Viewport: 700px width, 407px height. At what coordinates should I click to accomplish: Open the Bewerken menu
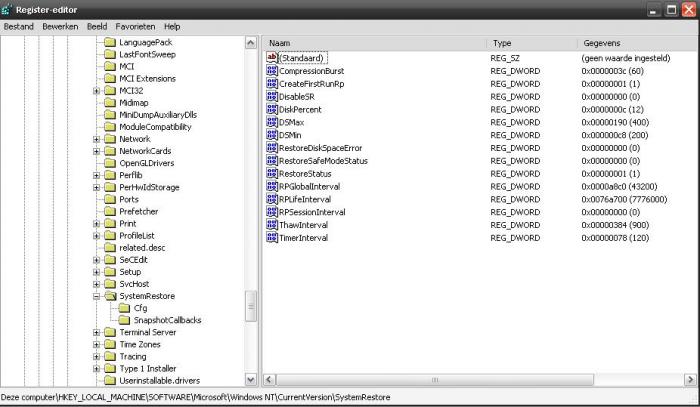[60, 27]
